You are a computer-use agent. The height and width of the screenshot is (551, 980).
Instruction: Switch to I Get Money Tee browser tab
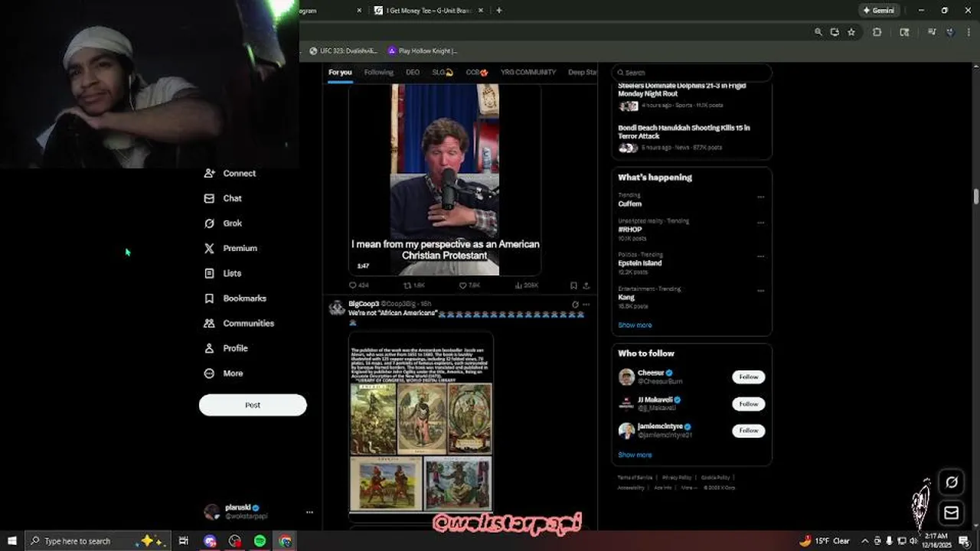(429, 11)
